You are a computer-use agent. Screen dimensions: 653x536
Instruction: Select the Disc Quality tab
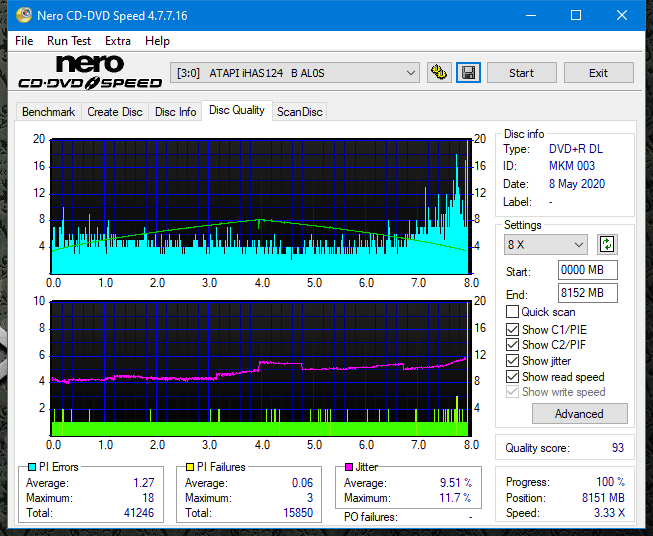click(237, 110)
